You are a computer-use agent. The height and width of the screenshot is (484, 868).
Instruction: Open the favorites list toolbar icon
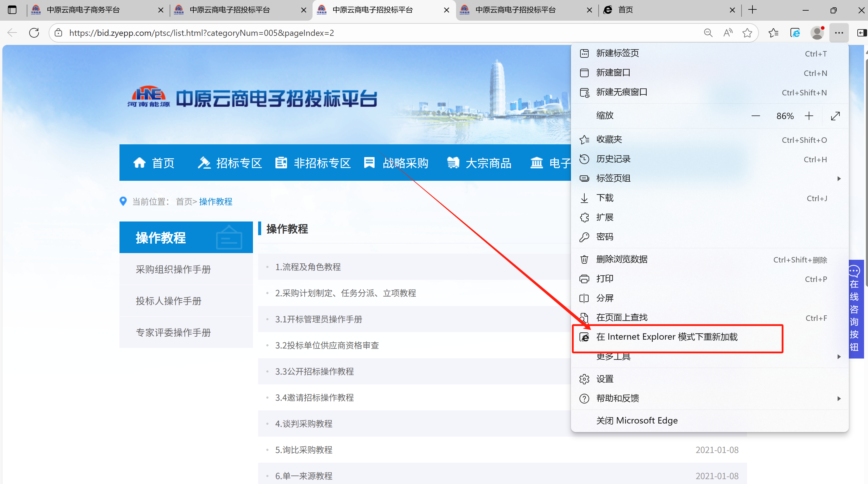(x=774, y=33)
